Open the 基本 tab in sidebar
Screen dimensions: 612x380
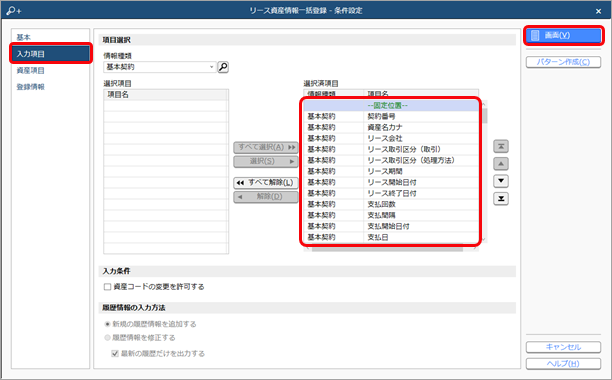point(51,37)
